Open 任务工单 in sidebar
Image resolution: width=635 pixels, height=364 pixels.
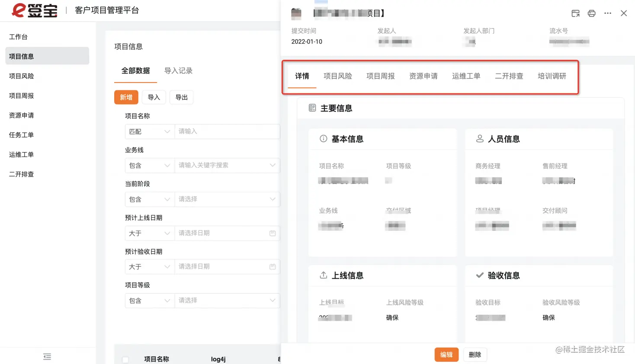pyautogui.click(x=47, y=135)
